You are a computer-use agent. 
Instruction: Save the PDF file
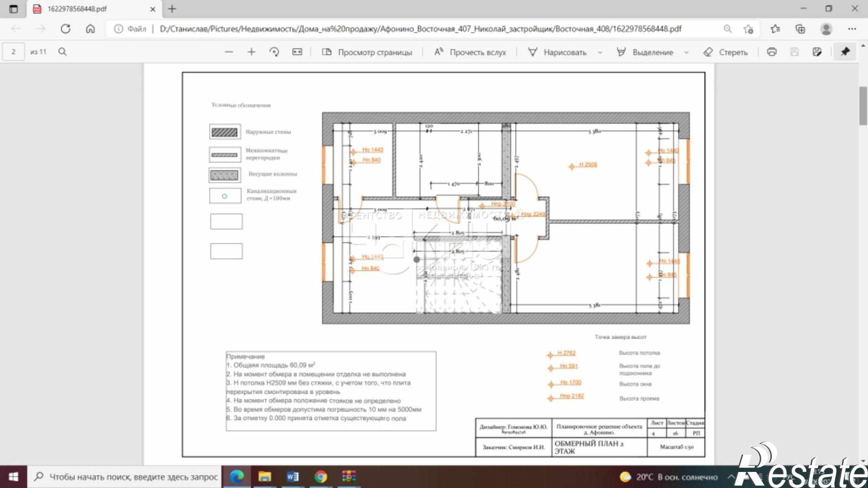pos(794,52)
